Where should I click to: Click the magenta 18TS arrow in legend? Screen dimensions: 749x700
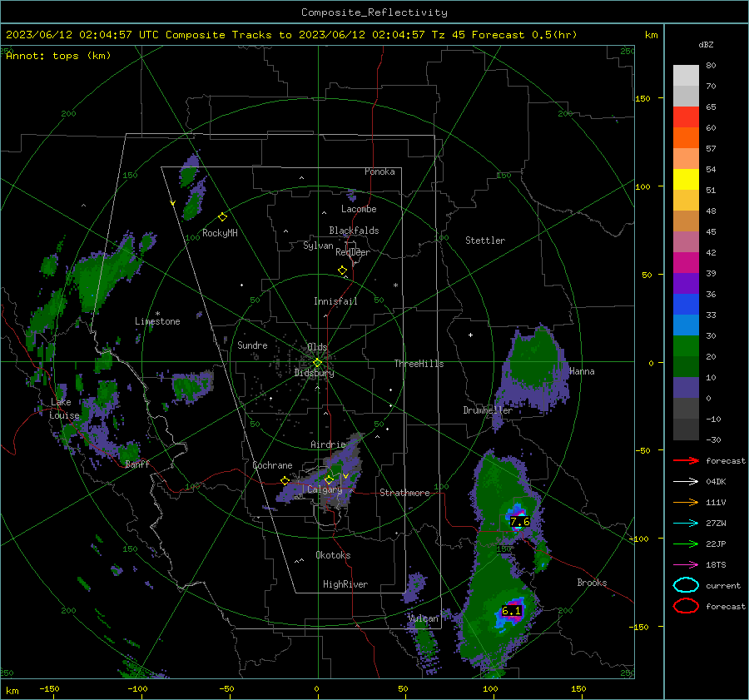[686, 565]
